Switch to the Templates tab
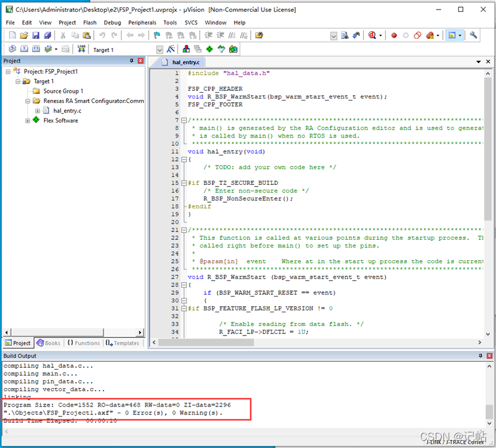 click(123, 343)
